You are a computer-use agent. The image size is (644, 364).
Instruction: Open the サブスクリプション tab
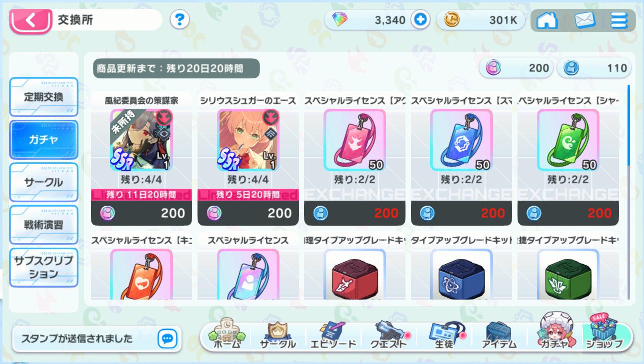(x=44, y=267)
